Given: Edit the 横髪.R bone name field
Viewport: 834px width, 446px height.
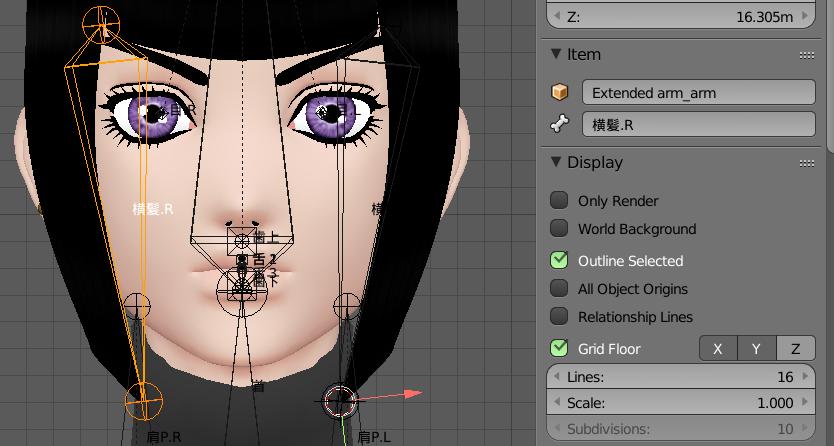Looking at the screenshot, I should [698, 124].
